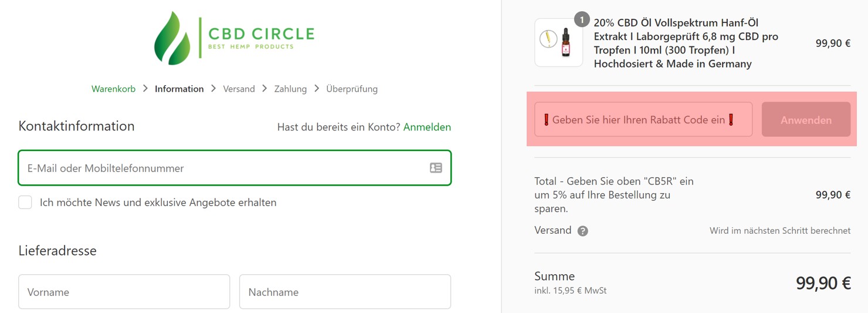The image size is (868, 313).
Task: Click into the Nachname field
Action: [x=345, y=292]
